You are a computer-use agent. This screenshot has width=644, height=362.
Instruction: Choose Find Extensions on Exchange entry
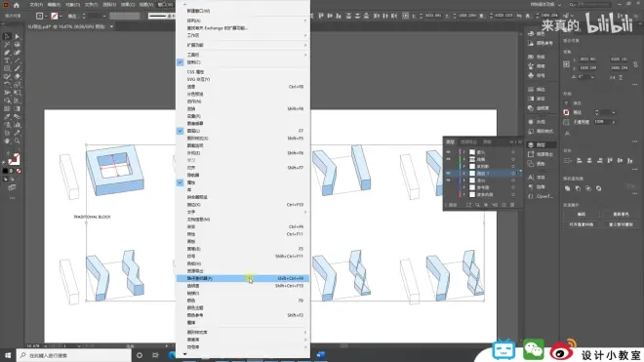pos(242,28)
